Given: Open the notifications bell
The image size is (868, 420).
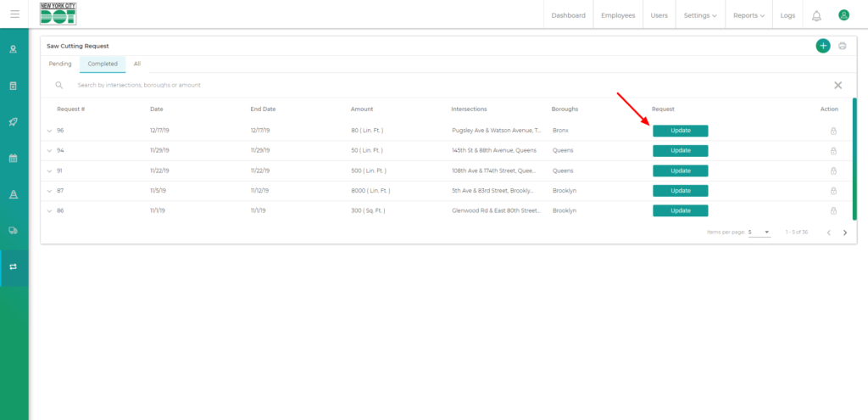Looking at the screenshot, I should click(x=816, y=15).
